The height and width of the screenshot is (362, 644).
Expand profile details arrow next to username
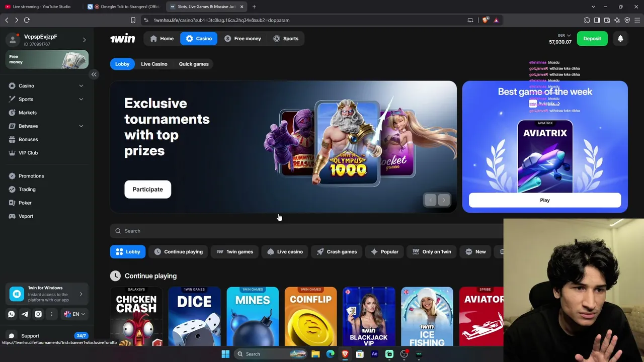84,40
